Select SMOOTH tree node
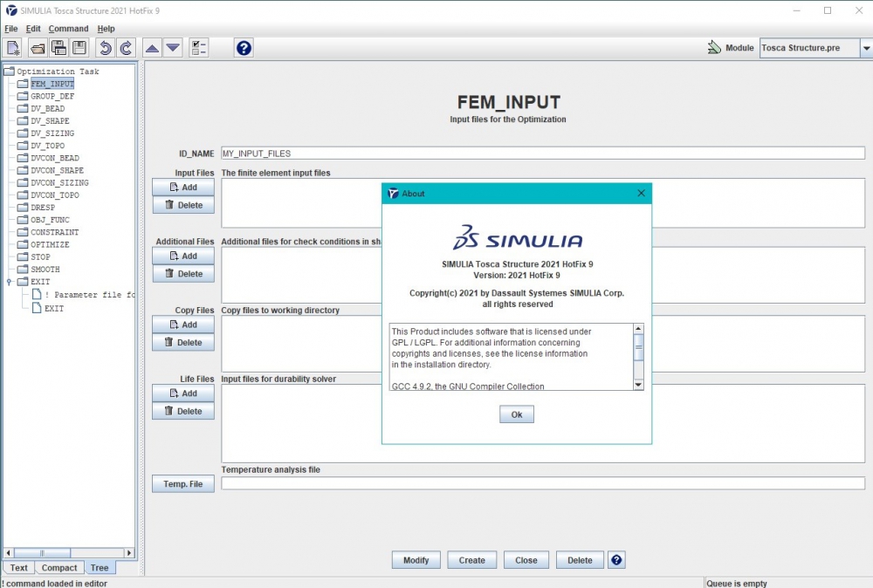 tap(45, 270)
